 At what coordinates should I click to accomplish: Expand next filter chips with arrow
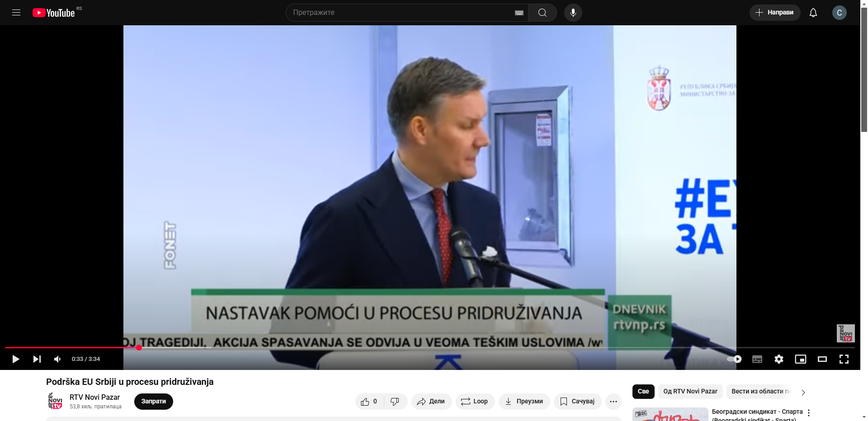point(803,392)
